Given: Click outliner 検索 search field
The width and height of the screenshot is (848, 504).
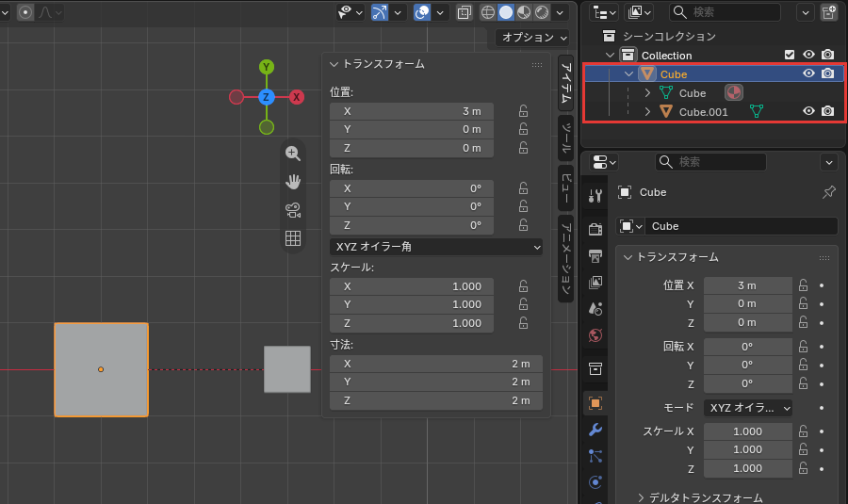Looking at the screenshot, I should (725, 12).
